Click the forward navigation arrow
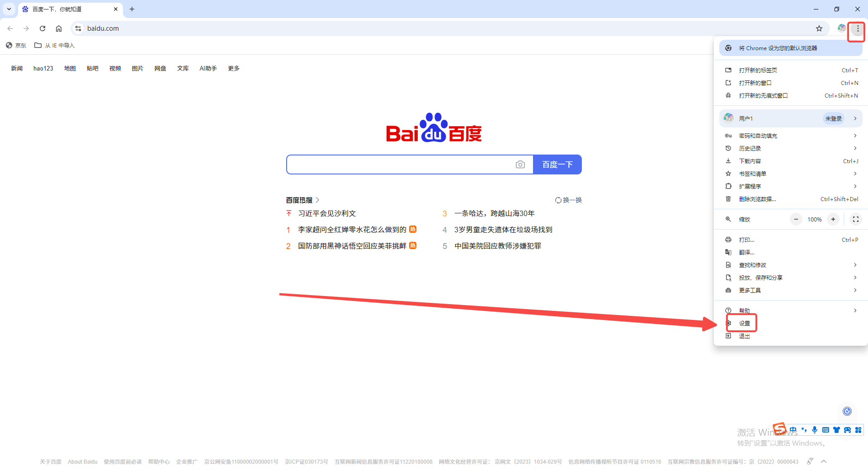Viewport: 868px width, 470px height. click(26, 28)
